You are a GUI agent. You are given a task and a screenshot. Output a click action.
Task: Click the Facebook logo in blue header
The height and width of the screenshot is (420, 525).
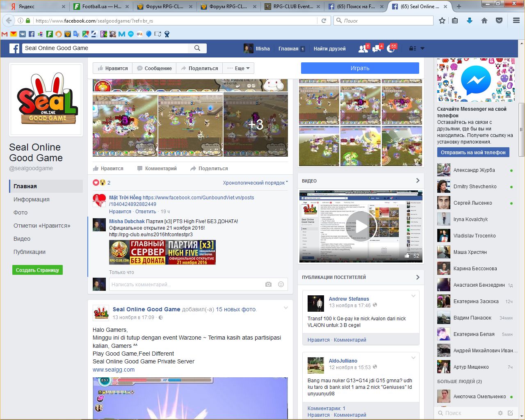(x=14, y=48)
